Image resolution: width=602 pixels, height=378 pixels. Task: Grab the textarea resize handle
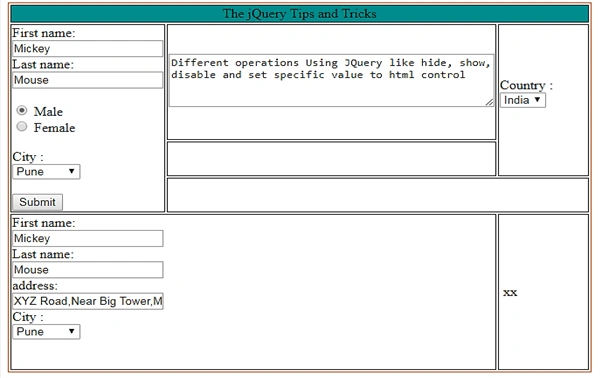(x=489, y=102)
